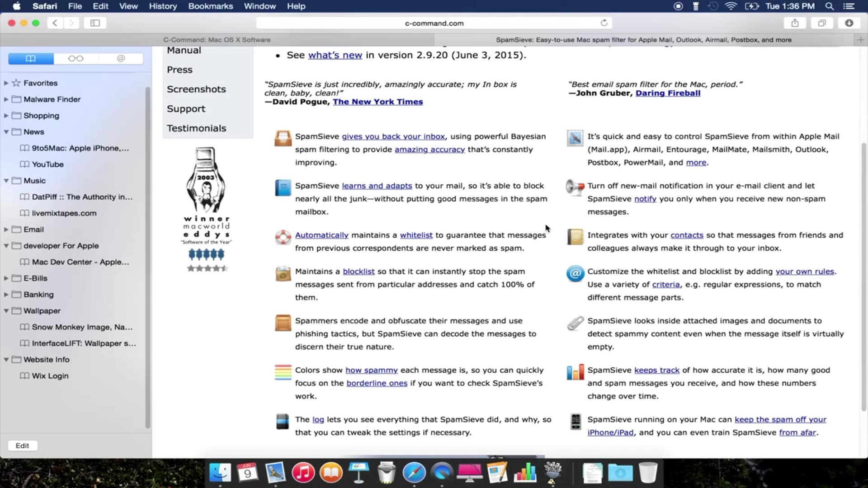Collapse the Website Info folder

[6, 360]
